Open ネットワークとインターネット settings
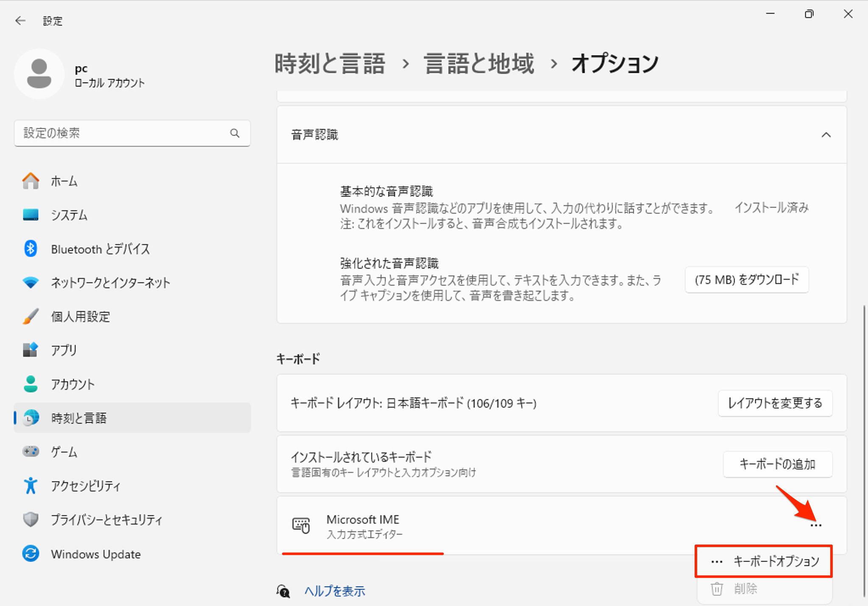Screen dimensions: 868x606 pos(110,282)
